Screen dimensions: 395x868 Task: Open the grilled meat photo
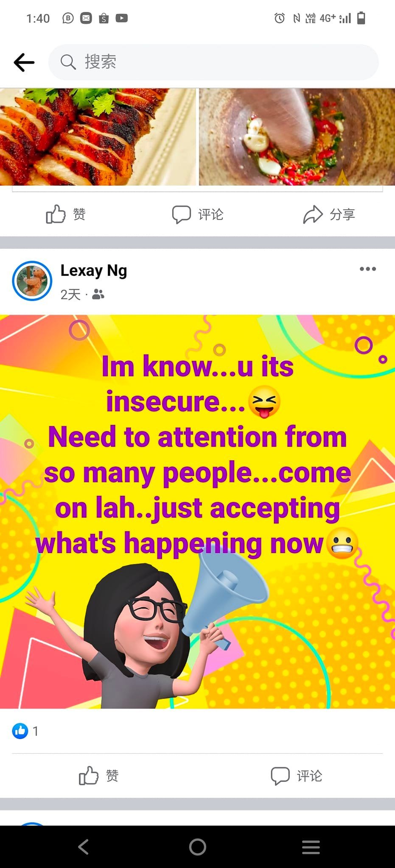(x=98, y=137)
